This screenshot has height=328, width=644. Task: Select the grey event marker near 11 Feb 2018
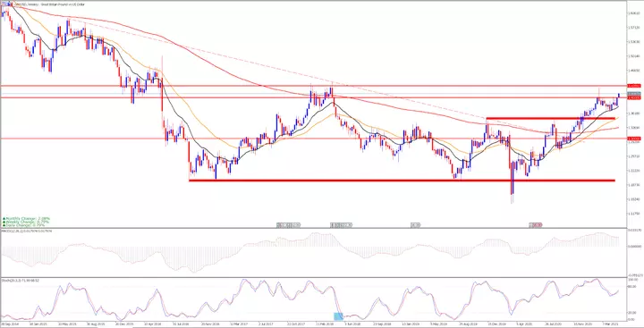pyautogui.click(x=342, y=225)
